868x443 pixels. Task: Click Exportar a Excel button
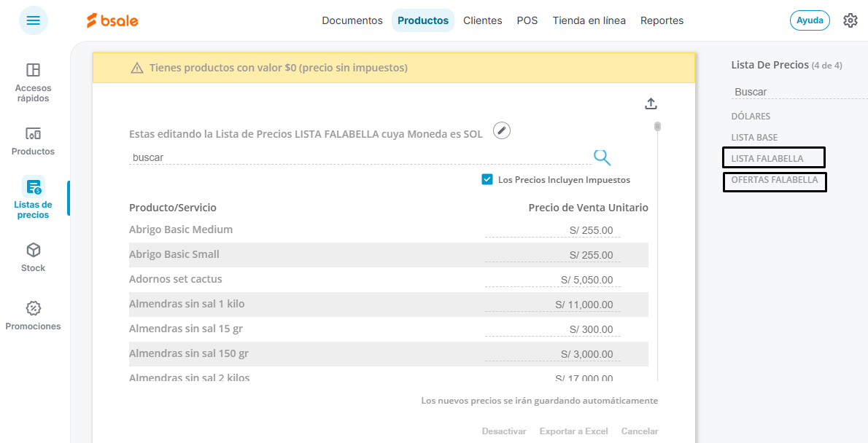[573, 431]
